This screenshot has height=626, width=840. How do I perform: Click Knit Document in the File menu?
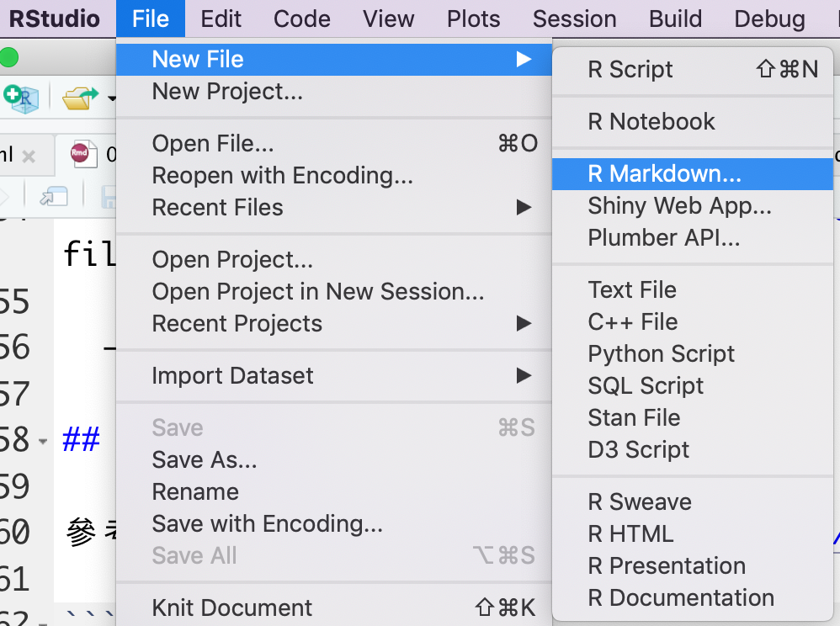coord(231,607)
